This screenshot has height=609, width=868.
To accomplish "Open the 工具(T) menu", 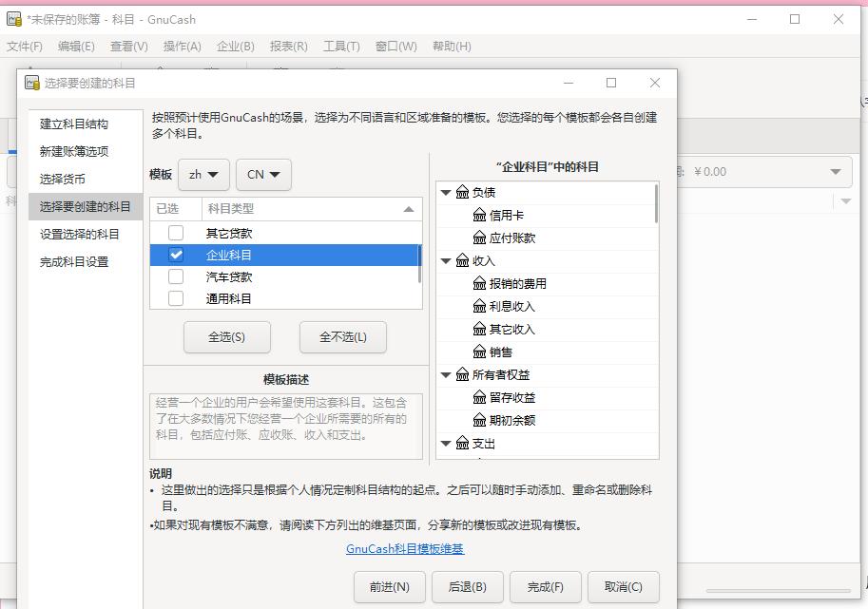I will point(341,47).
